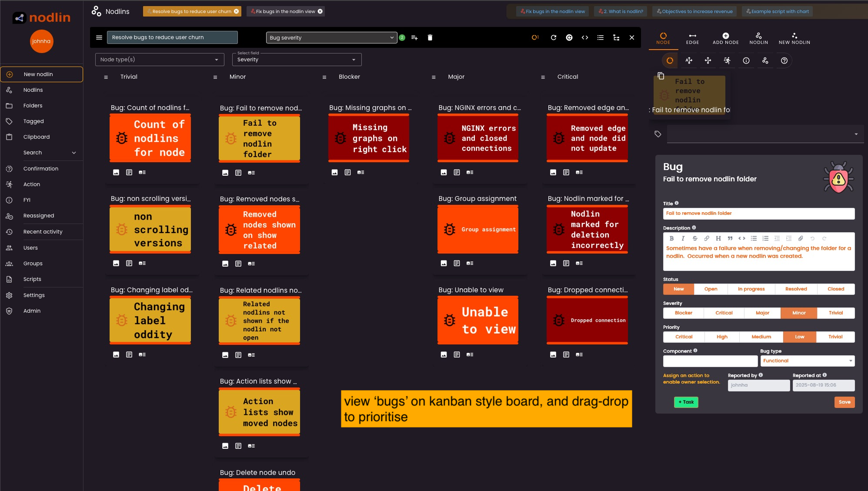
Task: Set Priority to High
Action: pyautogui.click(x=722, y=337)
